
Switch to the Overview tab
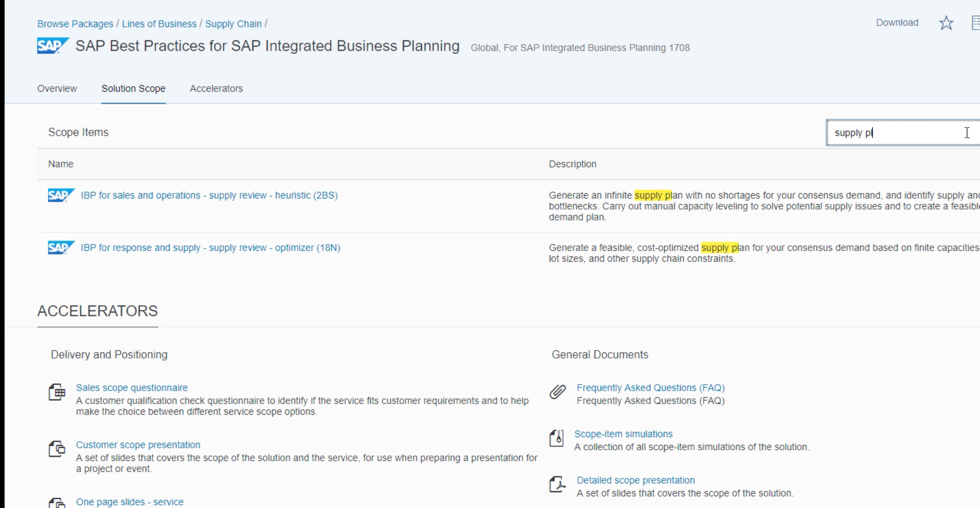pyautogui.click(x=57, y=88)
